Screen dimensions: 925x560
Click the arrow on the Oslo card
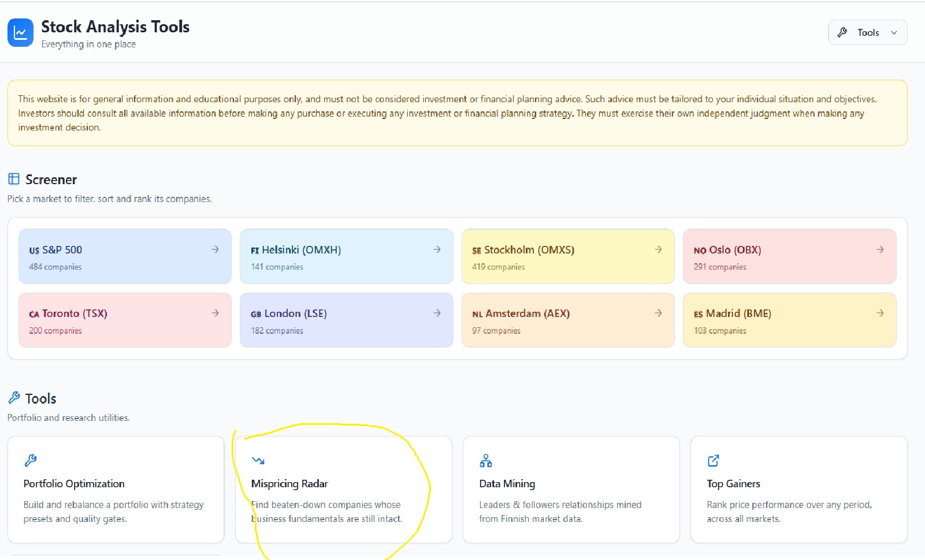[880, 249]
